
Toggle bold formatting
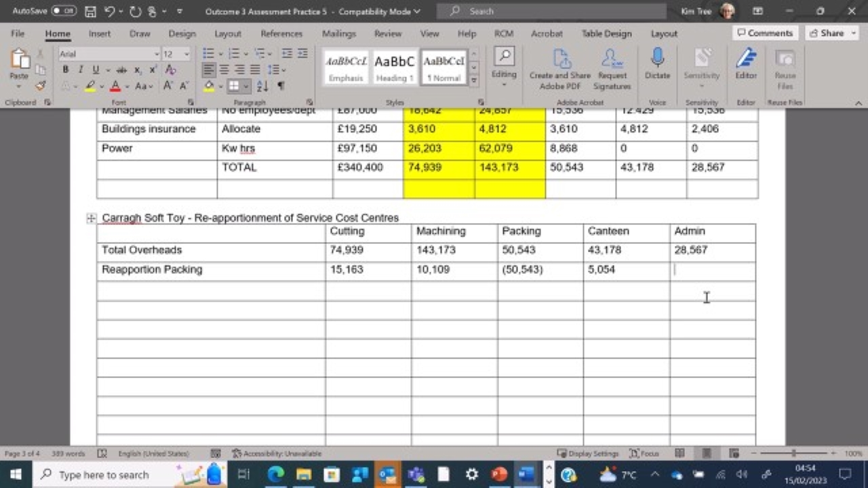click(65, 69)
